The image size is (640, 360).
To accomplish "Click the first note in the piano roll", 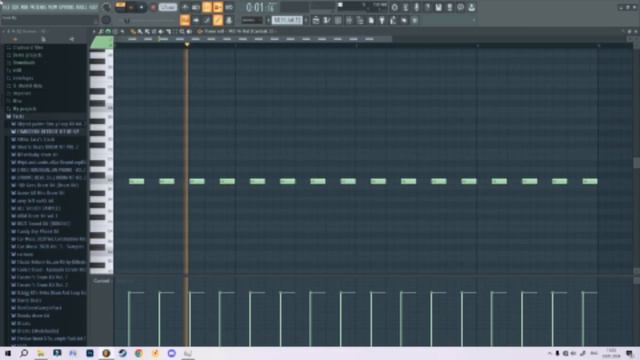I will (136, 181).
